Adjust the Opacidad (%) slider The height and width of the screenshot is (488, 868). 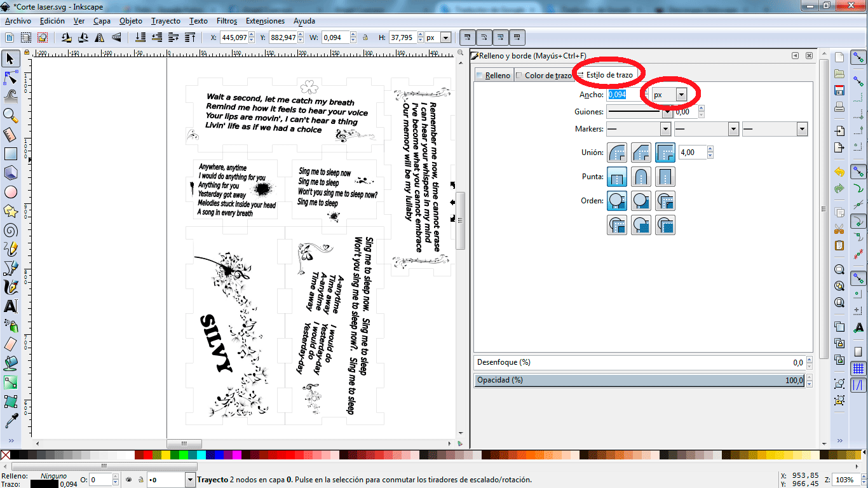(641, 380)
